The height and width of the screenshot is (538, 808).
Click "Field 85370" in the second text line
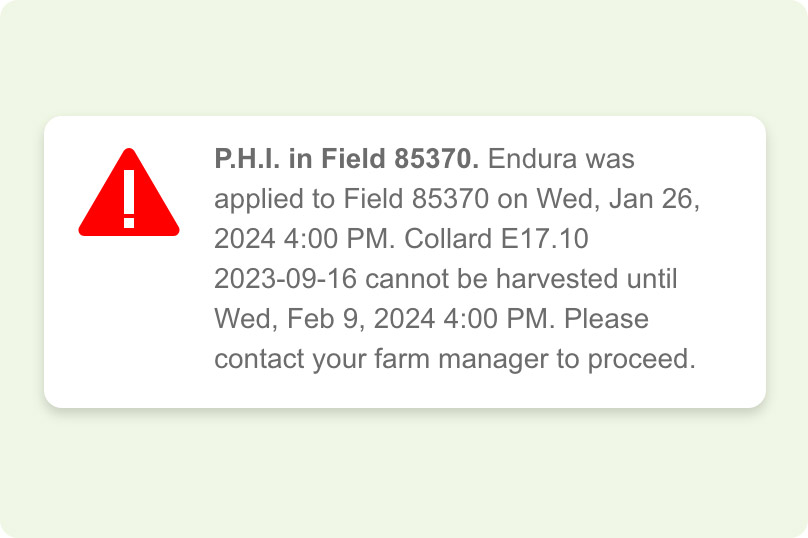(x=416, y=198)
